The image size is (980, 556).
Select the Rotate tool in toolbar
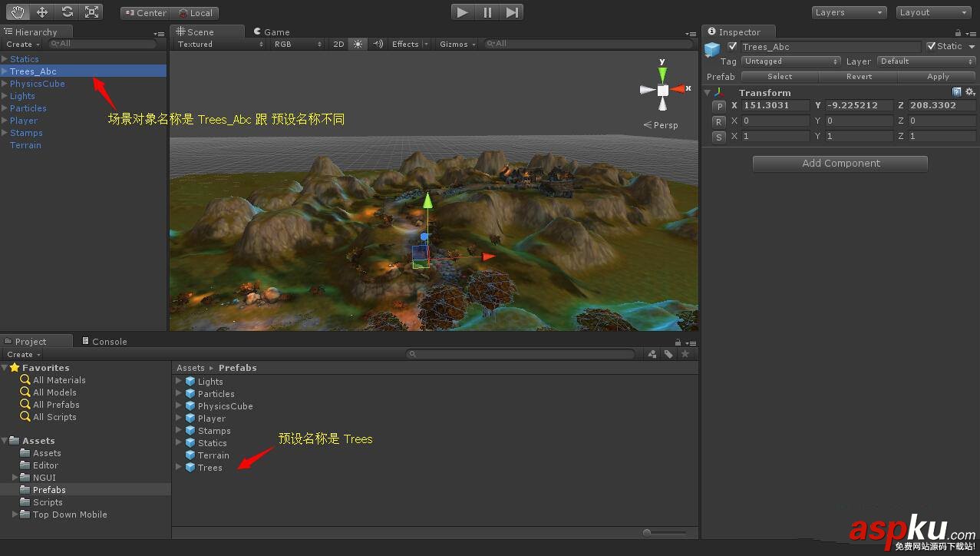click(67, 12)
